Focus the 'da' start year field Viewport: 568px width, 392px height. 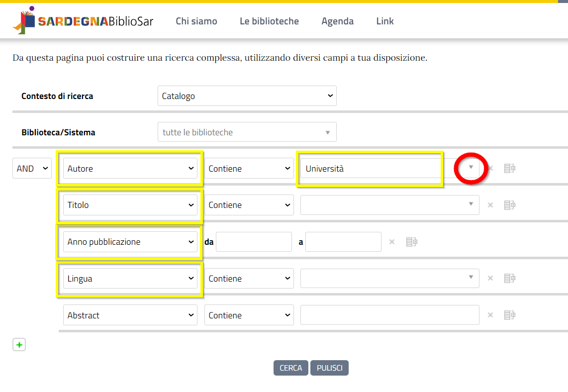coord(254,242)
